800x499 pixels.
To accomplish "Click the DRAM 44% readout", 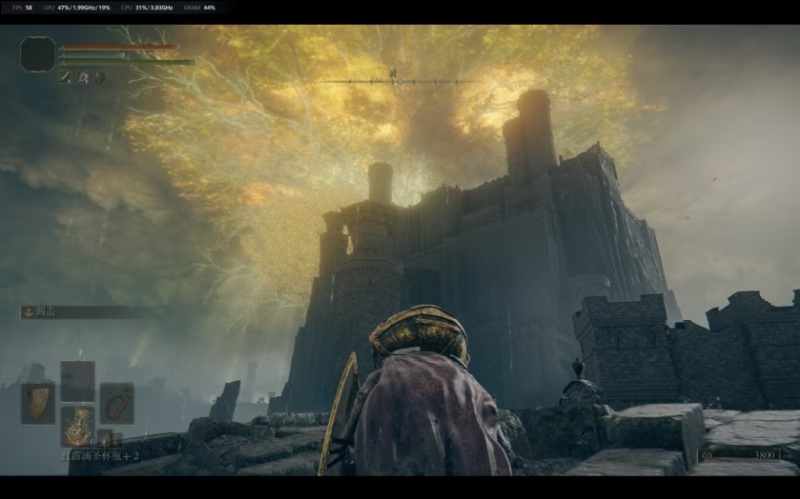I will [x=199, y=8].
